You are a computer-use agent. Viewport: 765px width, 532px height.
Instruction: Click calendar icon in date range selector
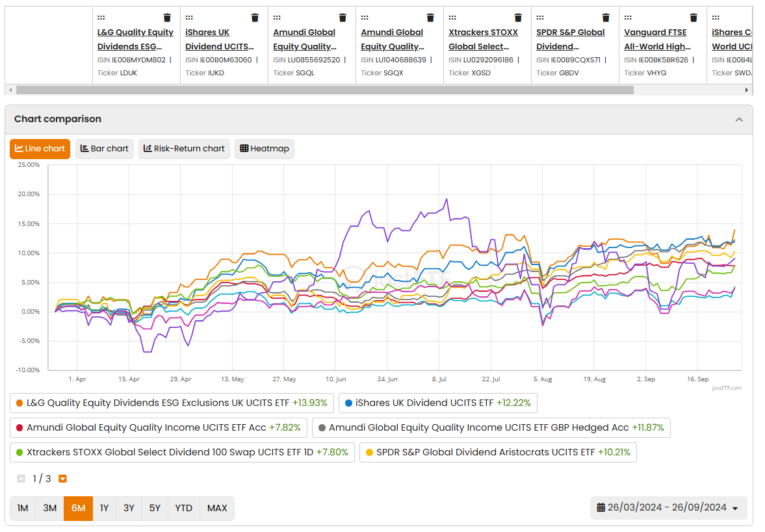[x=601, y=507]
